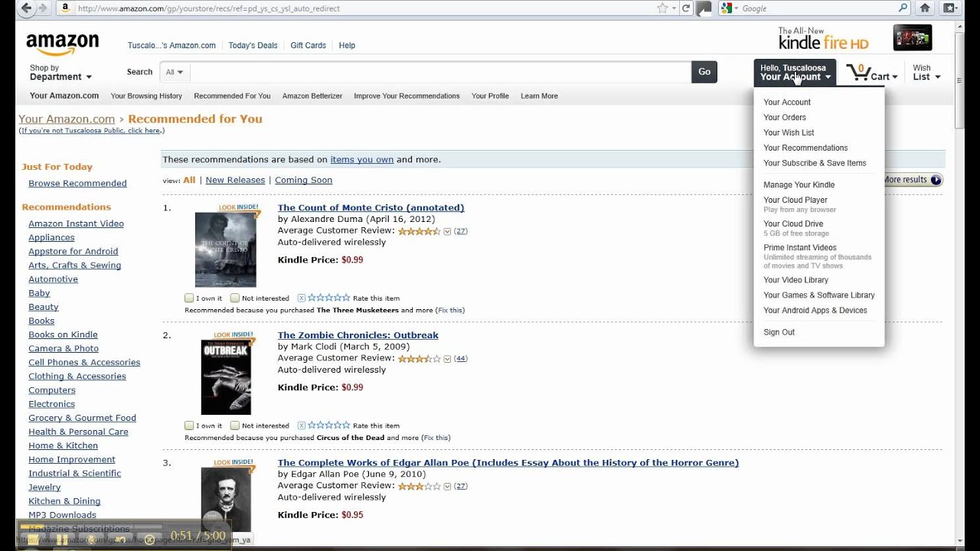
Task: Expand review breakdown arrow for Monte Cristo
Action: [447, 231]
